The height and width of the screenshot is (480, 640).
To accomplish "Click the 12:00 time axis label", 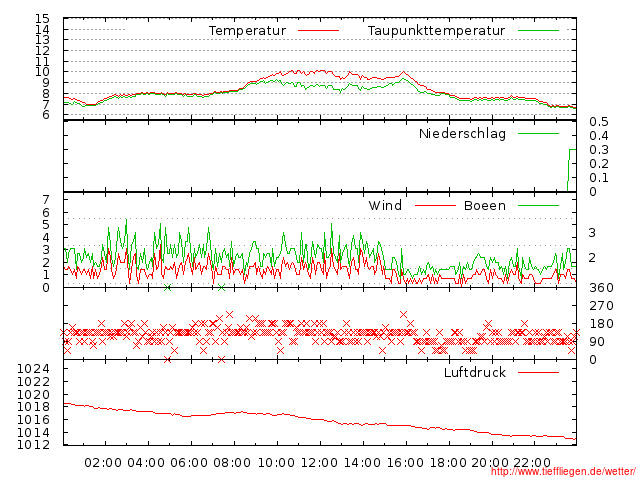I will [319, 463].
